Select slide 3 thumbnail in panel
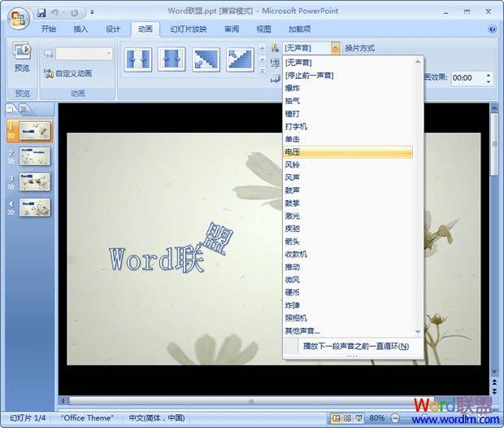Viewport: 504px width, 428px height. (x=34, y=181)
